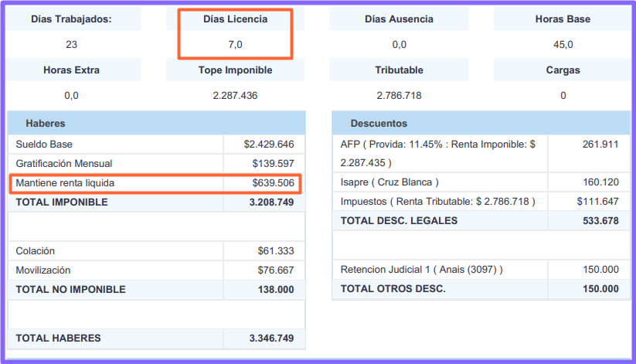Screen dimensions: 636x364
Task: Click the Isapre amount 160.120
Action: [600, 182]
